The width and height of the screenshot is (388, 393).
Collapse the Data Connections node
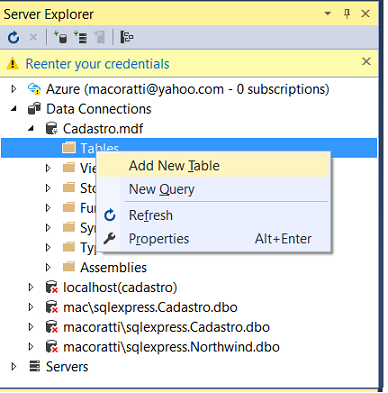click(14, 109)
